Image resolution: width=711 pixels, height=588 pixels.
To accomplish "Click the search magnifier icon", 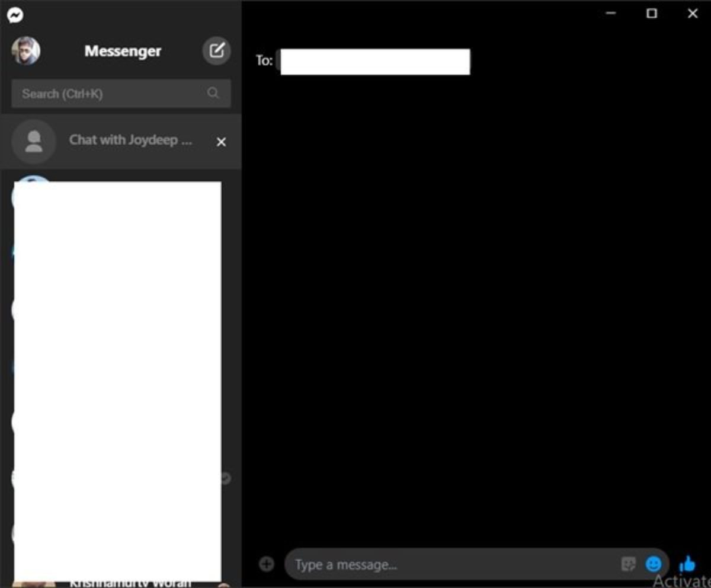I will click(213, 93).
